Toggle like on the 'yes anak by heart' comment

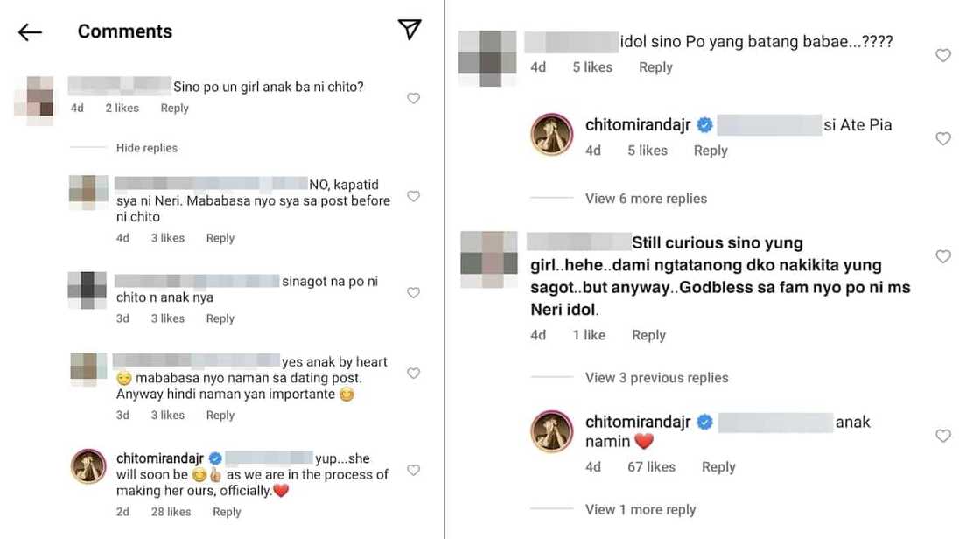[x=413, y=373]
